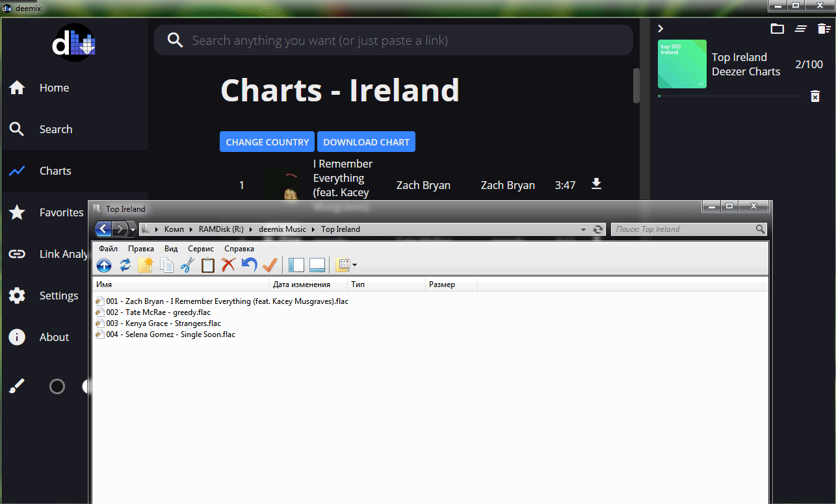Sort files by Имя column
The width and height of the screenshot is (836, 504).
pos(181,284)
